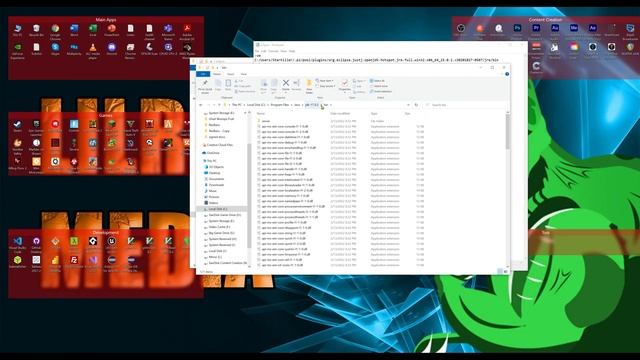Launch Excel from Main Apps

coord(93,30)
